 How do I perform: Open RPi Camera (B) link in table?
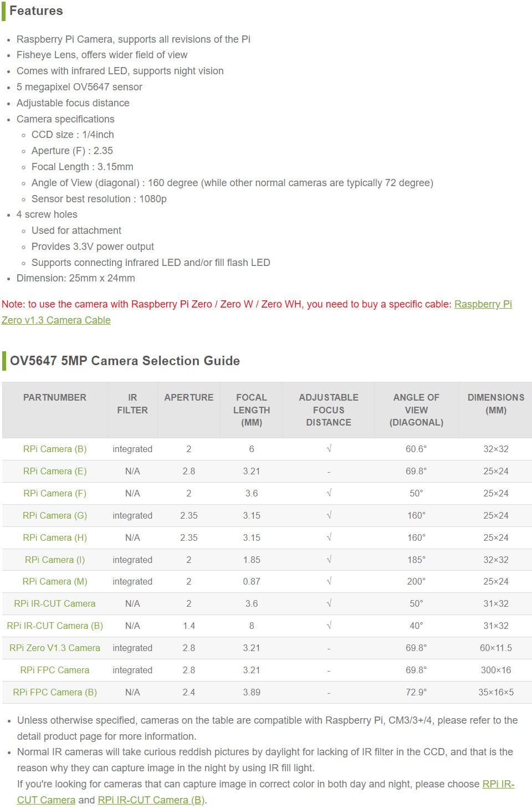(55, 449)
